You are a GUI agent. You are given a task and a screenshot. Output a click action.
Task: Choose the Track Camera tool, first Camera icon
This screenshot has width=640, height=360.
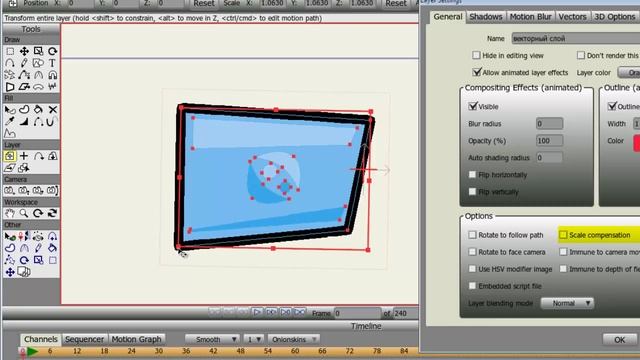click(x=10, y=191)
